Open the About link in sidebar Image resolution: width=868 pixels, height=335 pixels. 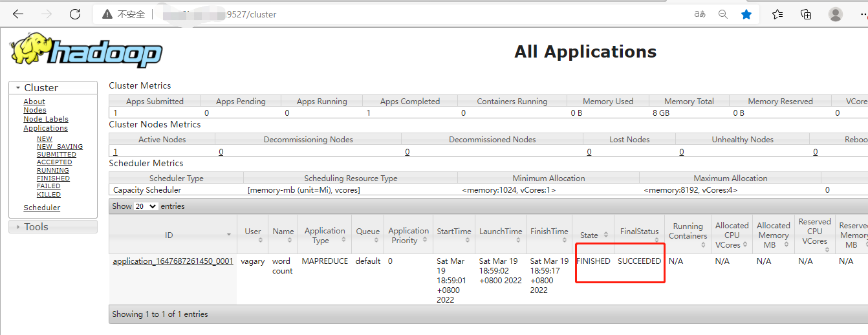coord(34,102)
